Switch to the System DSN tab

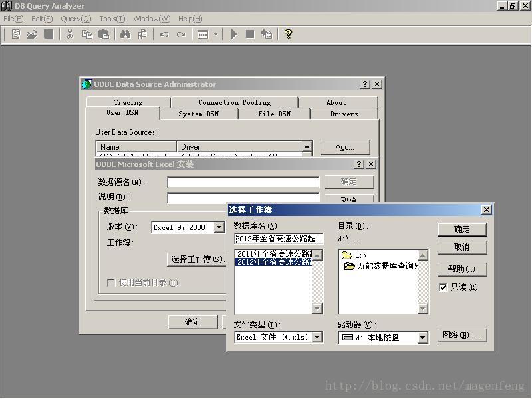(199, 114)
